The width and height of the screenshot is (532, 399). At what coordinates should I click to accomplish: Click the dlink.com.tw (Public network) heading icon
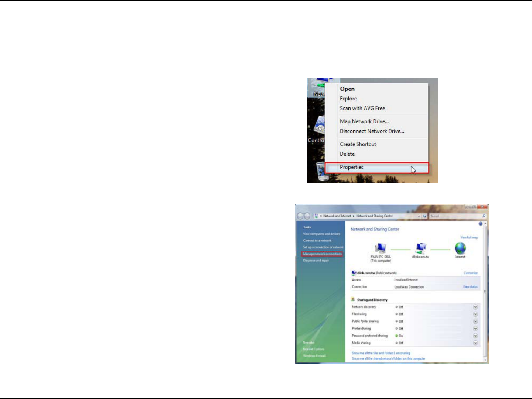(354, 273)
